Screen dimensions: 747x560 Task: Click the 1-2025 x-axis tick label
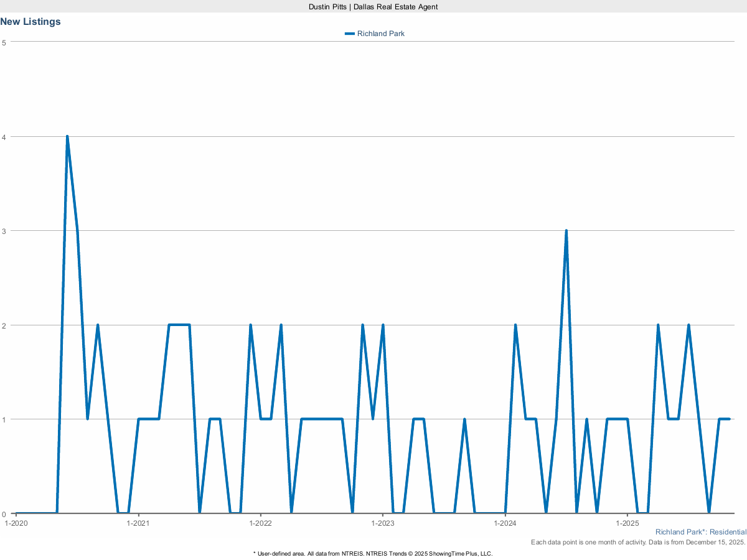[627, 523]
